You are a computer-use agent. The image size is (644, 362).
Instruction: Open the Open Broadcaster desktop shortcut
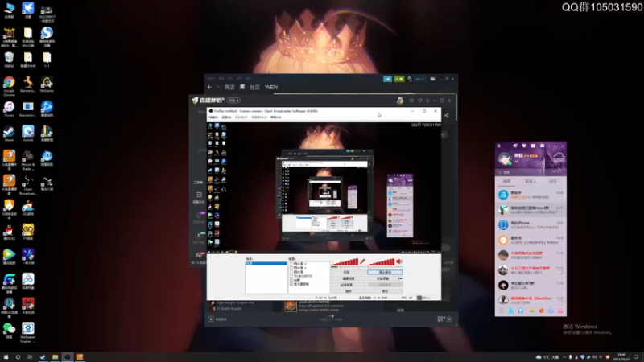tap(28, 185)
